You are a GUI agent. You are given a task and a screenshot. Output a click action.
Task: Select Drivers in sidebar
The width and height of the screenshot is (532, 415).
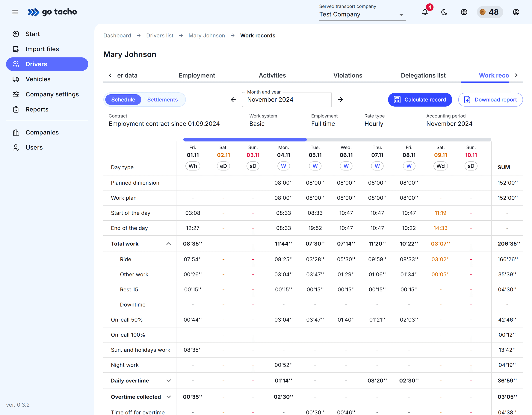[x=47, y=64]
